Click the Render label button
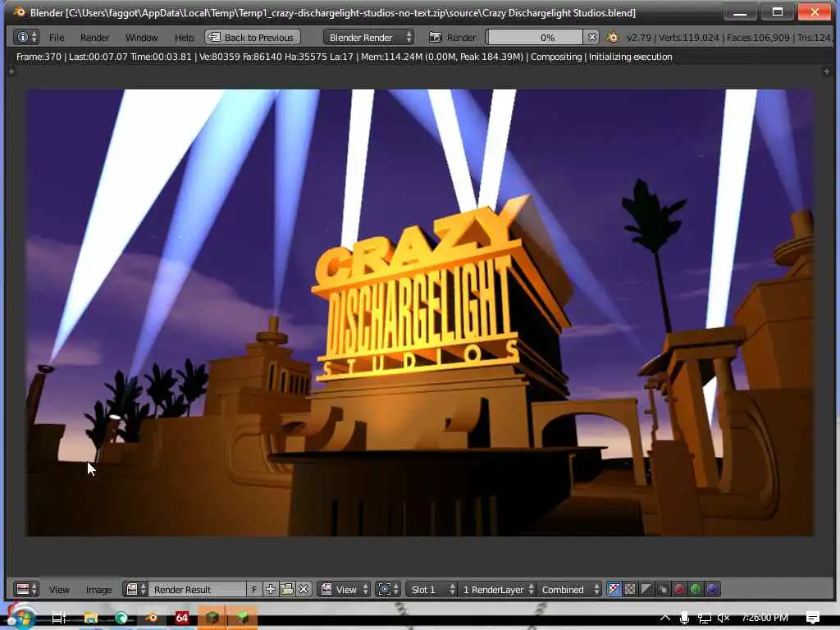 pos(461,38)
